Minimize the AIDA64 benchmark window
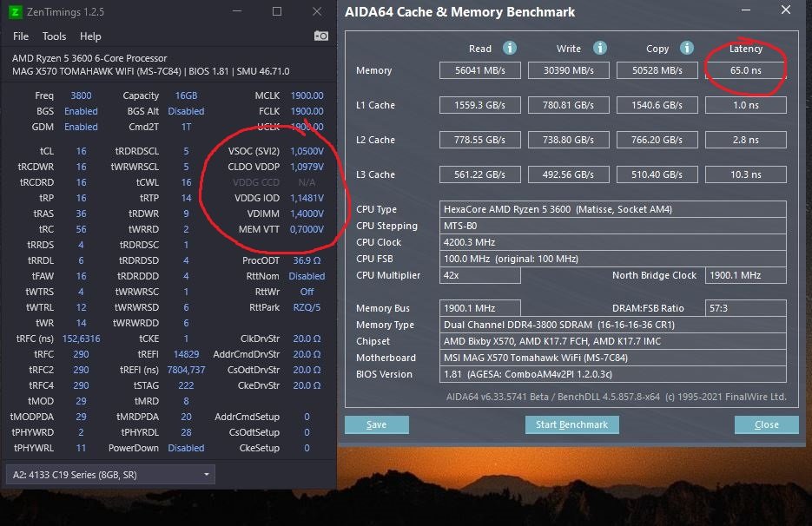The image size is (812, 526). pos(746,10)
